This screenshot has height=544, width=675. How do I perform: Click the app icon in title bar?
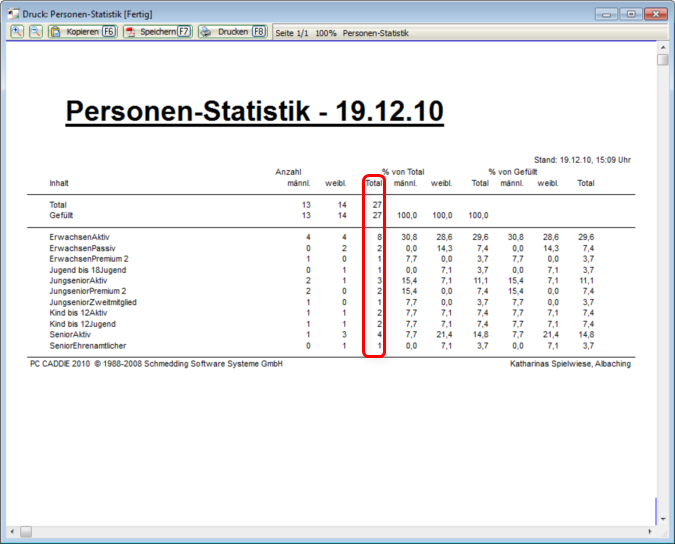[13, 14]
